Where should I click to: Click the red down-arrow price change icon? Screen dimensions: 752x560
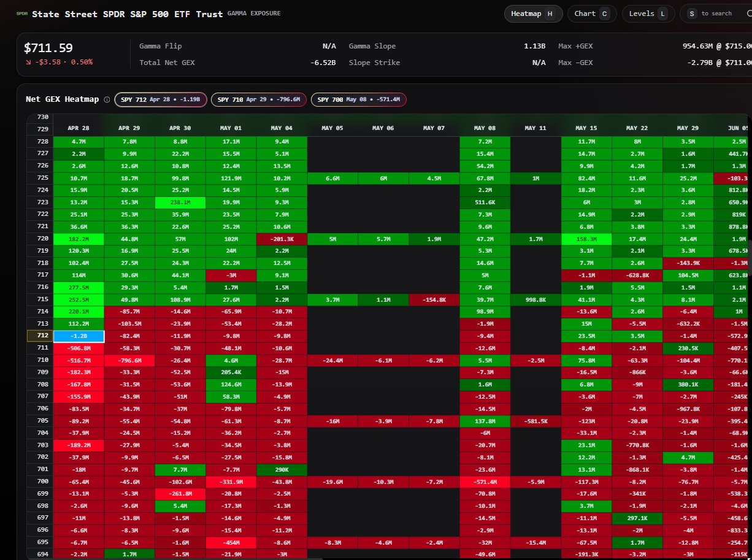28,62
